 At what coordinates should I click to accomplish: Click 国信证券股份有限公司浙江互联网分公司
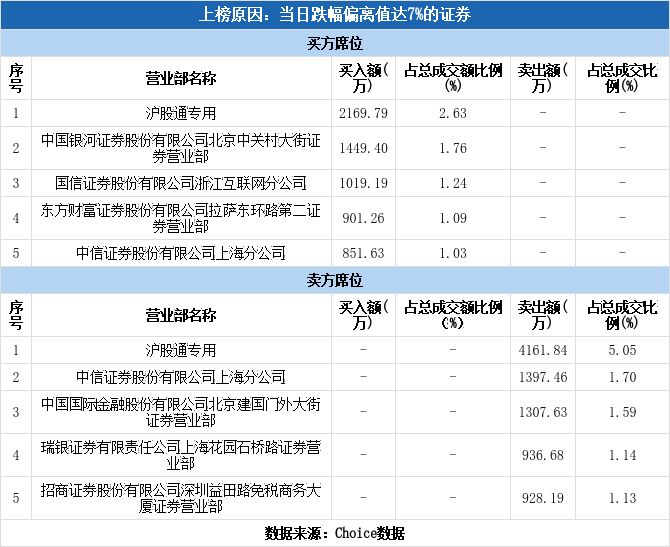point(181,183)
